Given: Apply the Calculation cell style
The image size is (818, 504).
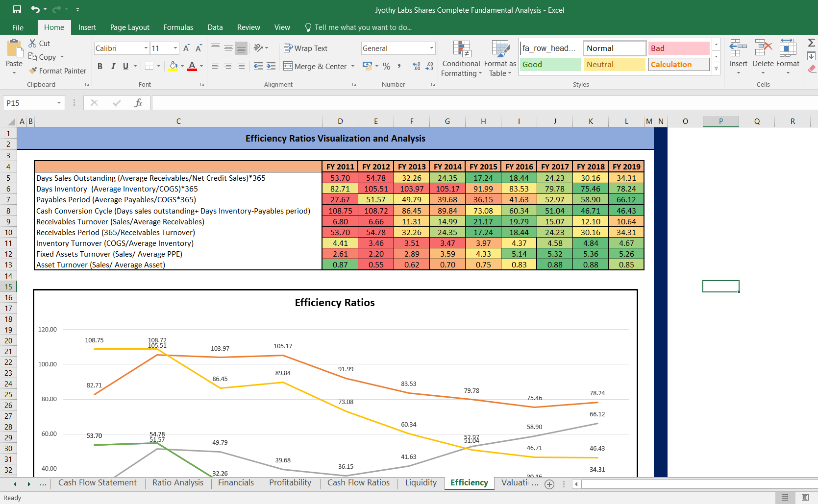Looking at the screenshot, I should pyautogui.click(x=679, y=64).
